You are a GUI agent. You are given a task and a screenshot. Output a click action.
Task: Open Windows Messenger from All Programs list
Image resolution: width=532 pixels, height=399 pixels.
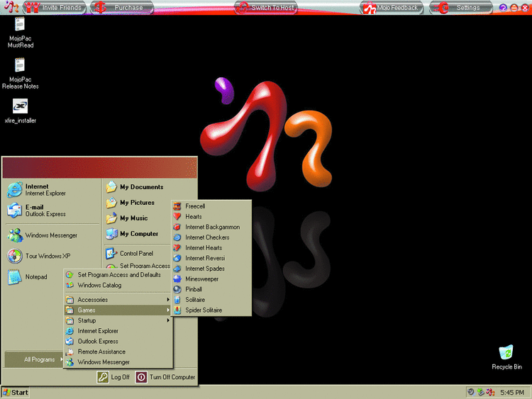point(118,362)
